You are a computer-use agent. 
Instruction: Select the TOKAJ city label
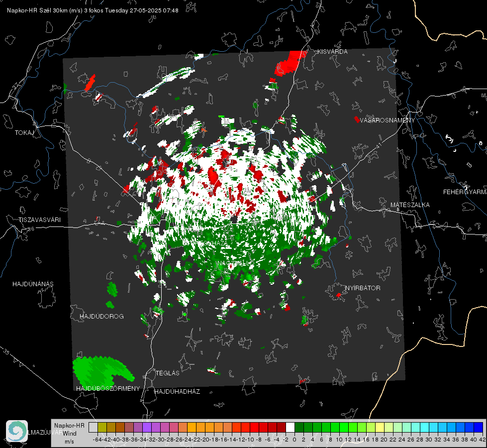tap(24, 133)
